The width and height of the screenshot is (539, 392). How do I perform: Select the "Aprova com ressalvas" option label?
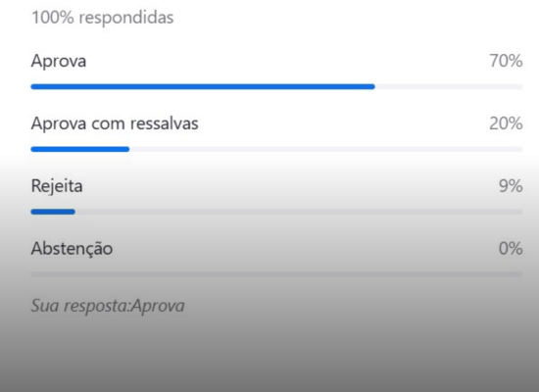(115, 123)
